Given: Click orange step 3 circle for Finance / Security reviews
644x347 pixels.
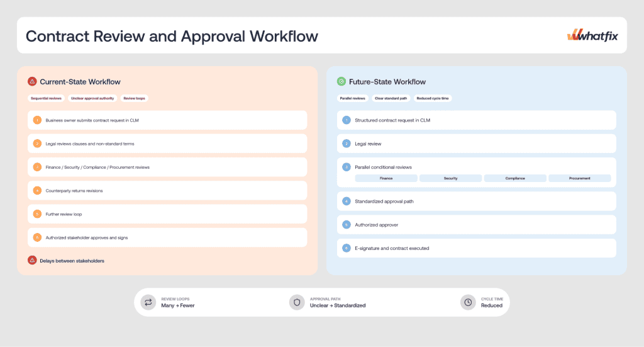Looking at the screenshot, I should click(37, 167).
